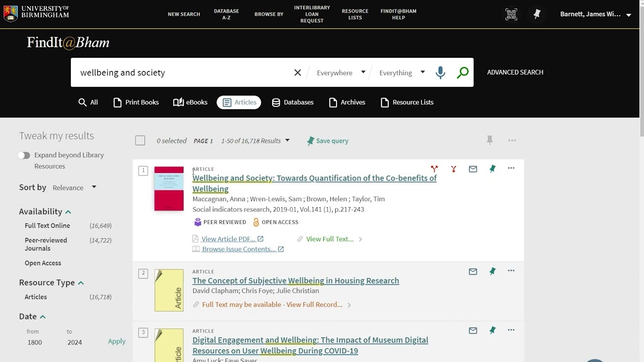The width and height of the screenshot is (644, 362).
Task: Open the Browse Issue Contents link
Action: pyautogui.click(x=238, y=249)
